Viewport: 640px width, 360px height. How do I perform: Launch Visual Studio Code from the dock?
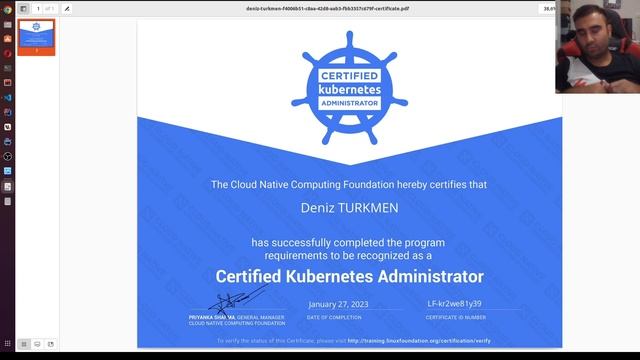click(x=7, y=98)
